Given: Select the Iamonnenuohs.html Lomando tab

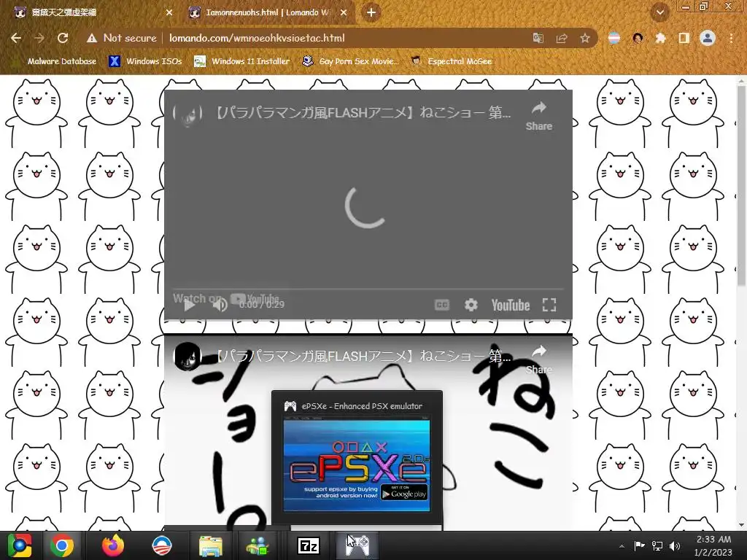Looking at the screenshot, I should pos(267,12).
